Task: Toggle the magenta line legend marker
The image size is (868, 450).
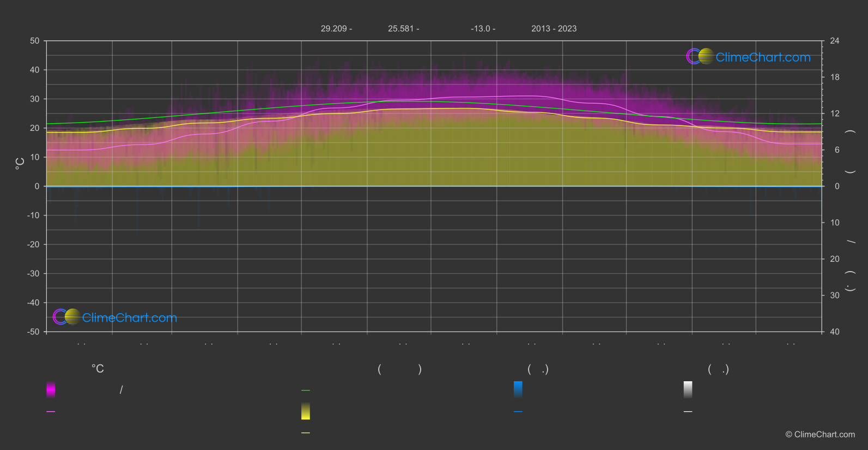Action: point(51,412)
